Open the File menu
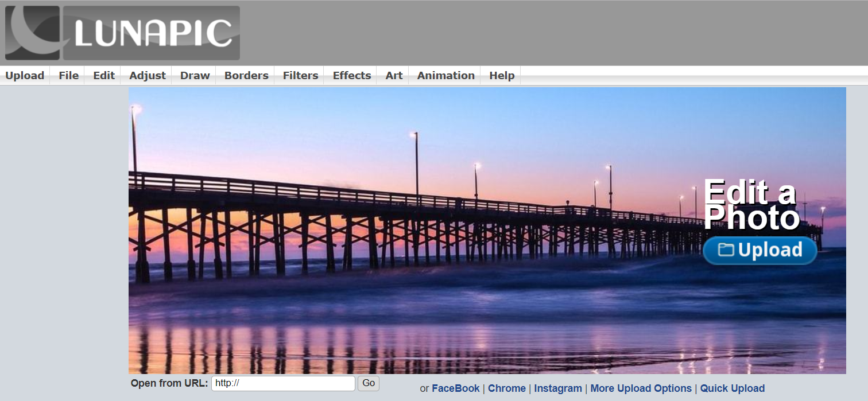The width and height of the screenshot is (868, 401). coord(68,76)
